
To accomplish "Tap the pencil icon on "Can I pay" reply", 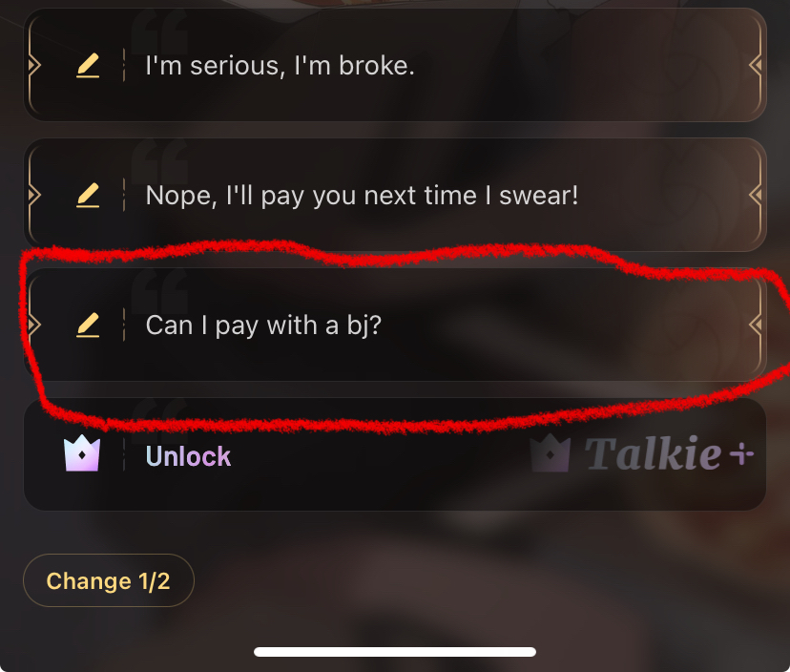I will (x=88, y=325).
